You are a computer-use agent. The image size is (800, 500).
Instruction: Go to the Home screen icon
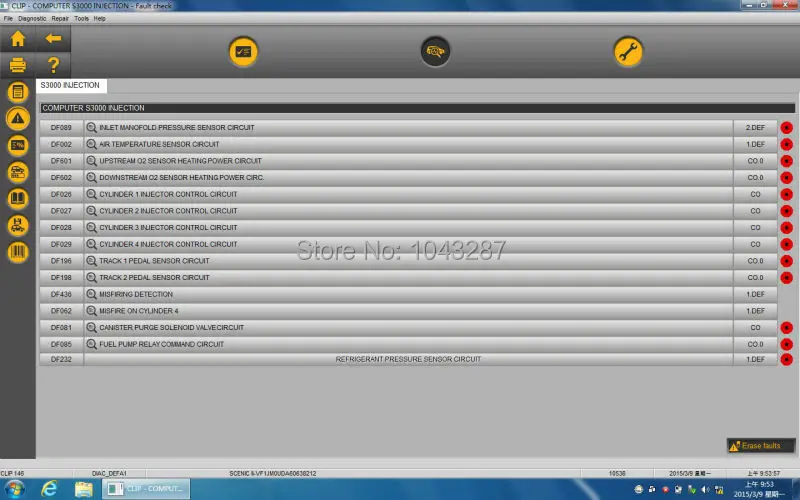click(x=18, y=39)
